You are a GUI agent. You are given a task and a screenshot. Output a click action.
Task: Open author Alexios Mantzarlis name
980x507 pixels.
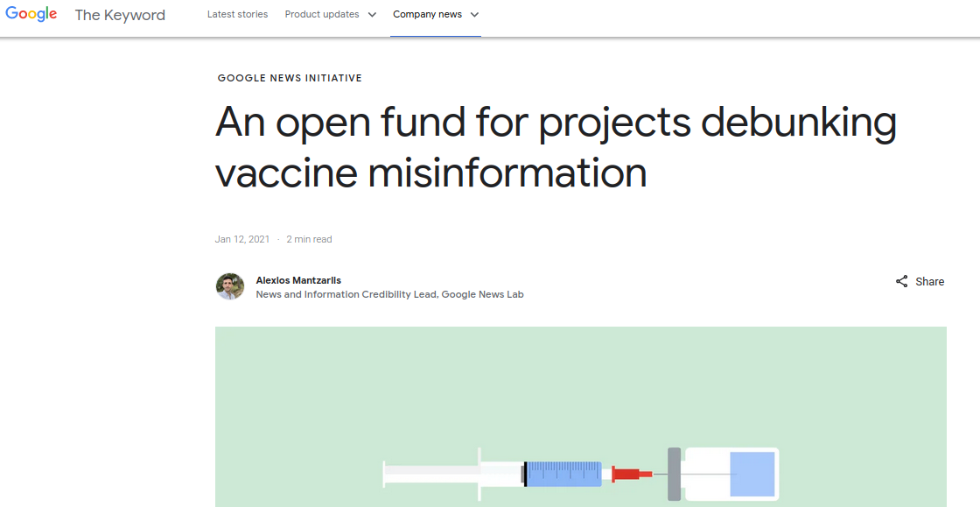tap(298, 280)
